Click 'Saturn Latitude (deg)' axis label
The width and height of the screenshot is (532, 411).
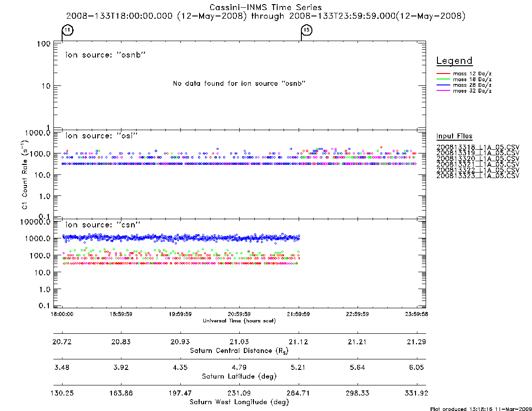click(239, 376)
